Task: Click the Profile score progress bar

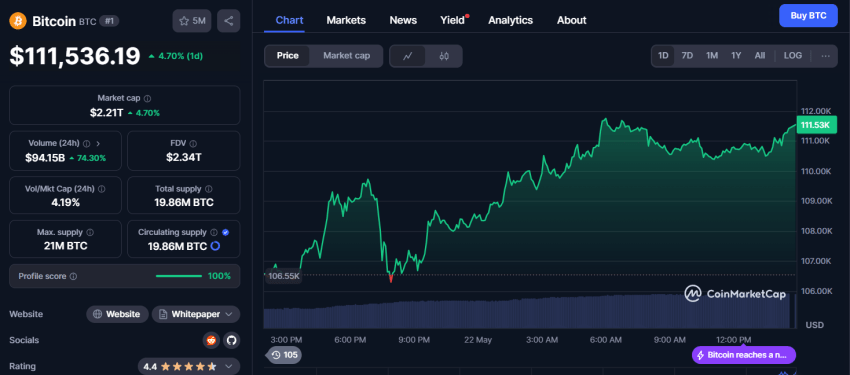Action: (179, 276)
